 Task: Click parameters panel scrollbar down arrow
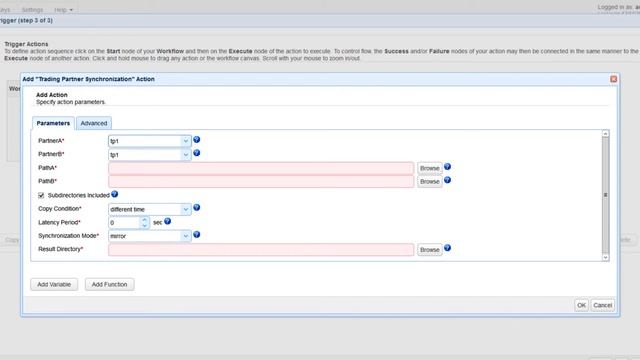pyautogui.click(x=606, y=257)
